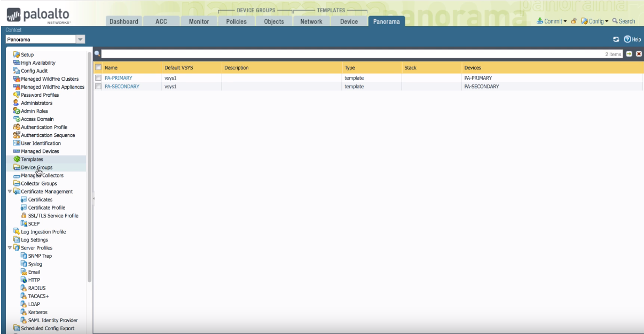Open the Context dropdown showing Panorama

44,39
